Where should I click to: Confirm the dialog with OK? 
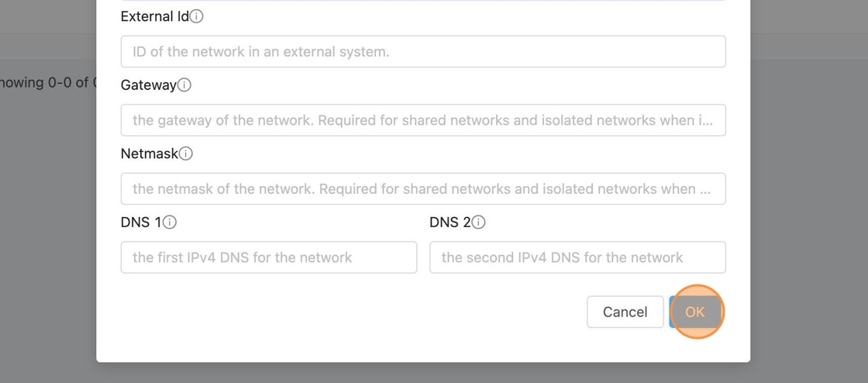coord(695,312)
